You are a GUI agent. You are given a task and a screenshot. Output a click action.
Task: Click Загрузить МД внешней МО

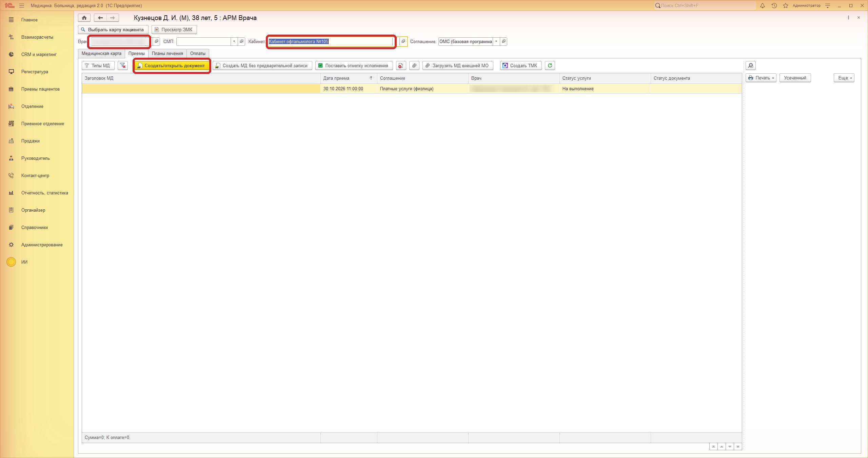(x=458, y=65)
